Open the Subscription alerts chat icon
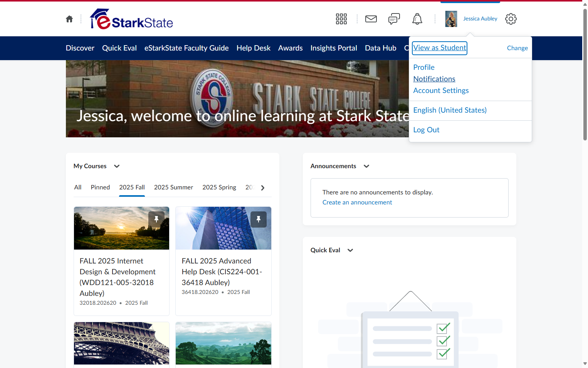588x368 pixels. click(x=394, y=19)
